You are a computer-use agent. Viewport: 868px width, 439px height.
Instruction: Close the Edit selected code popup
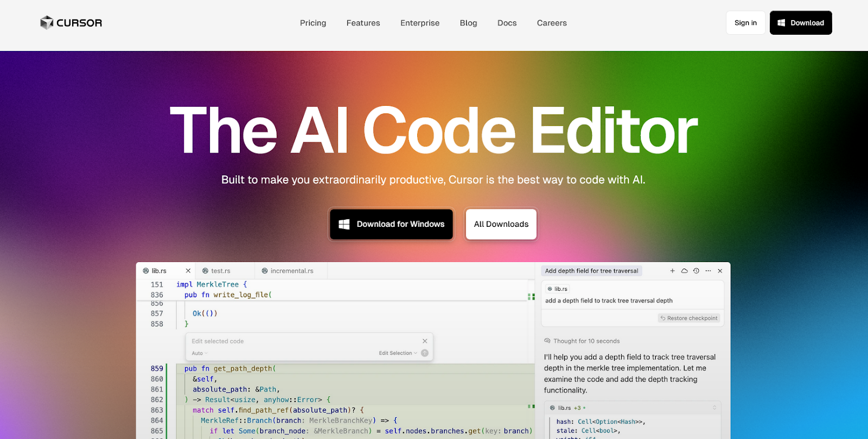click(425, 341)
